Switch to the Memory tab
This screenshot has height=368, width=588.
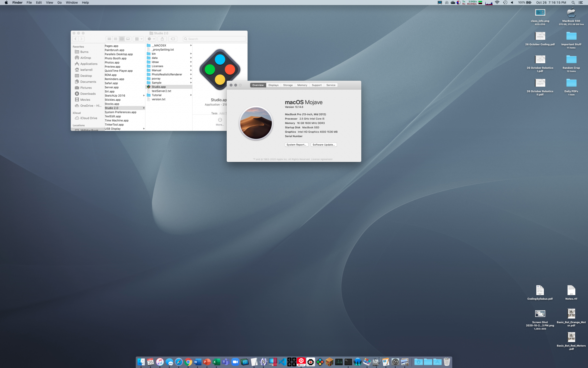302,85
